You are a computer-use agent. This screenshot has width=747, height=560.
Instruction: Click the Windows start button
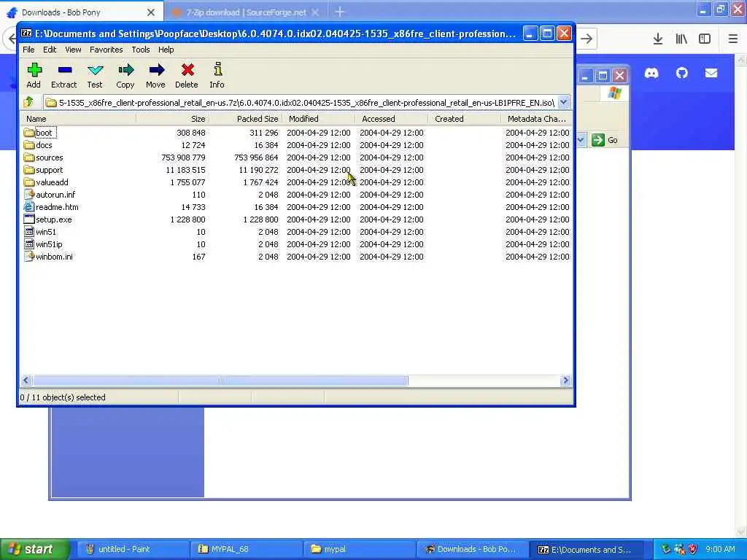click(x=34, y=549)
